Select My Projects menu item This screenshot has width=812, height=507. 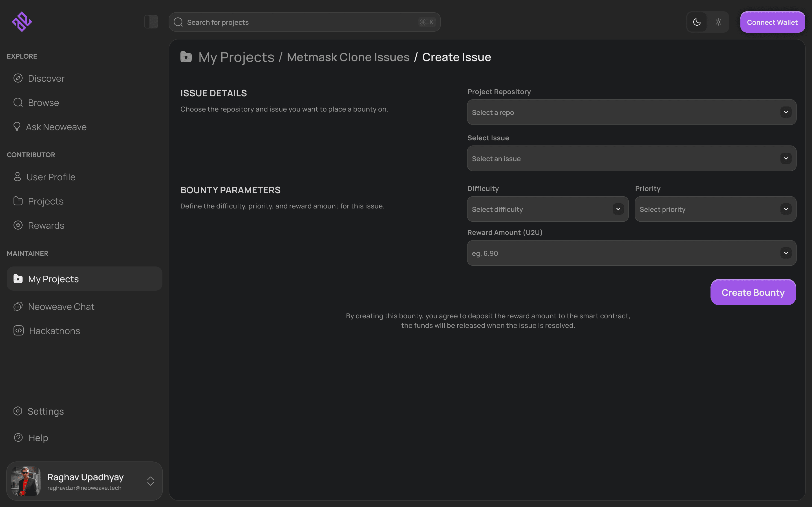pos(53,279)
